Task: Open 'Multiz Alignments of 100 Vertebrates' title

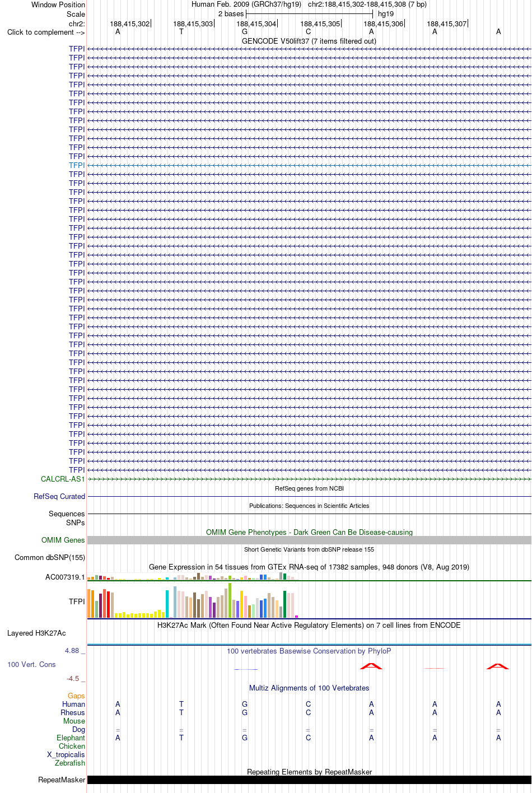Action: click(x=309, y=688)
